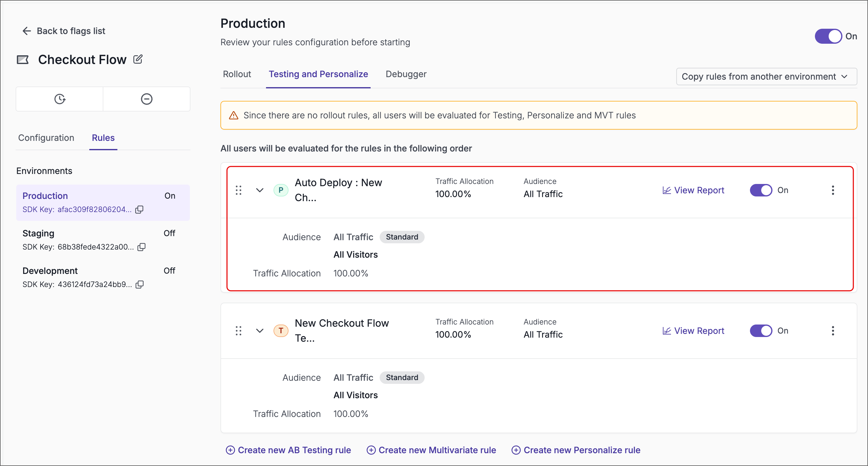
Task: Select the Staging environment
Action: coord(103,240)
